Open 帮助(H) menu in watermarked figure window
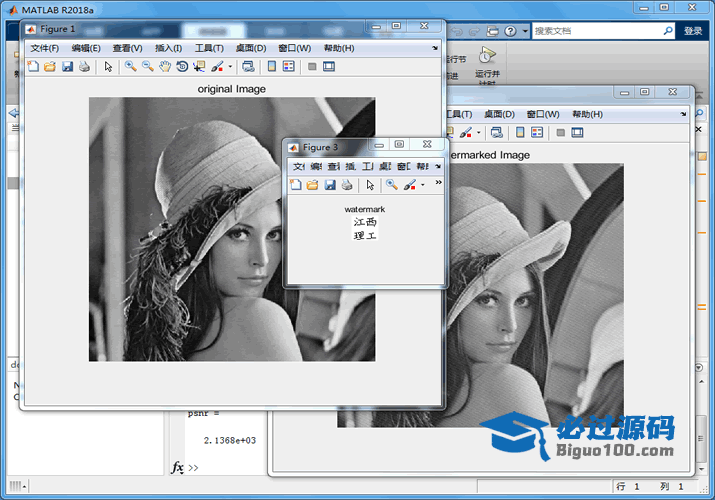Image resolution: width=715 pixels, height=500 pixels. 587,114
